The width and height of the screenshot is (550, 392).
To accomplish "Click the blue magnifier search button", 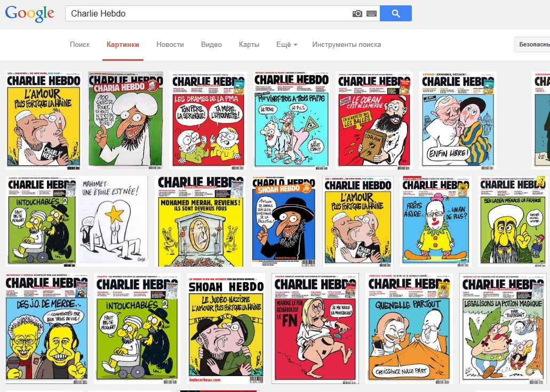I will 396,13.
